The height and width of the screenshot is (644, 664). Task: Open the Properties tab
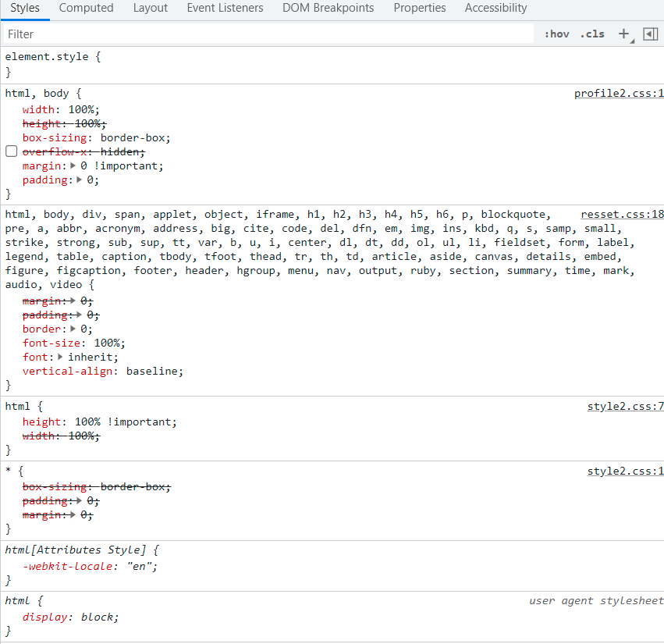420,8
